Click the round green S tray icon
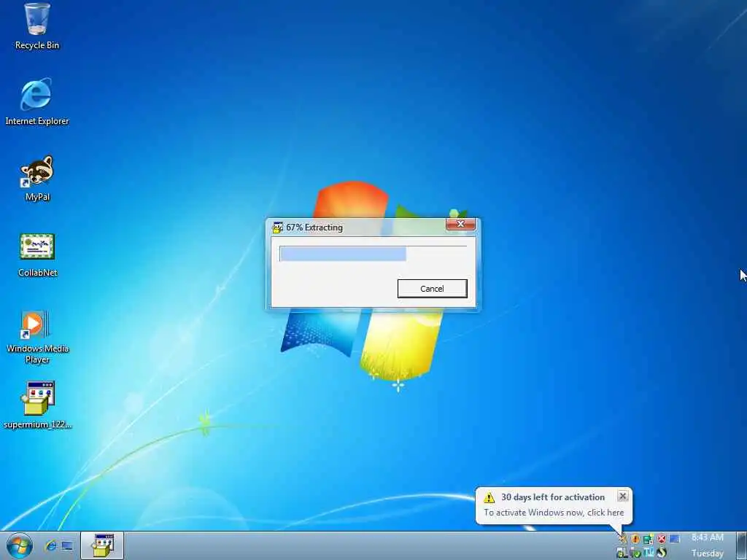Image resolution: width=747 pixels, height=560 pixels. pos(662,553)
